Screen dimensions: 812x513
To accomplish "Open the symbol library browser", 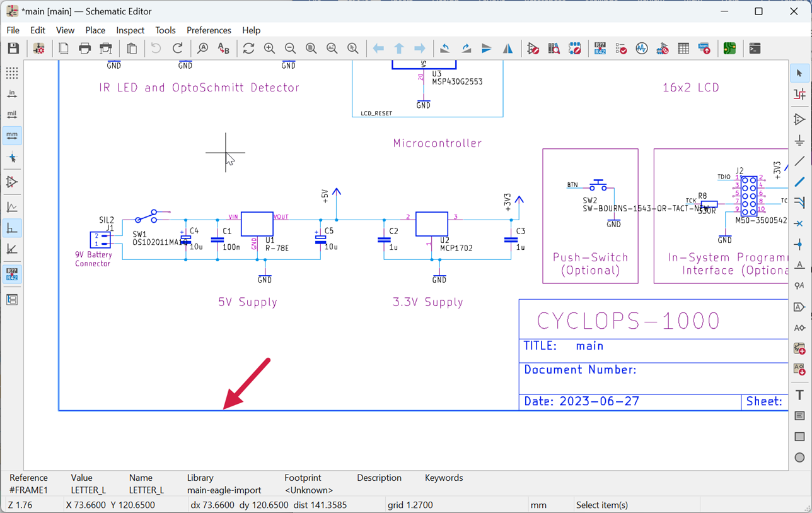I will point(554,49).
